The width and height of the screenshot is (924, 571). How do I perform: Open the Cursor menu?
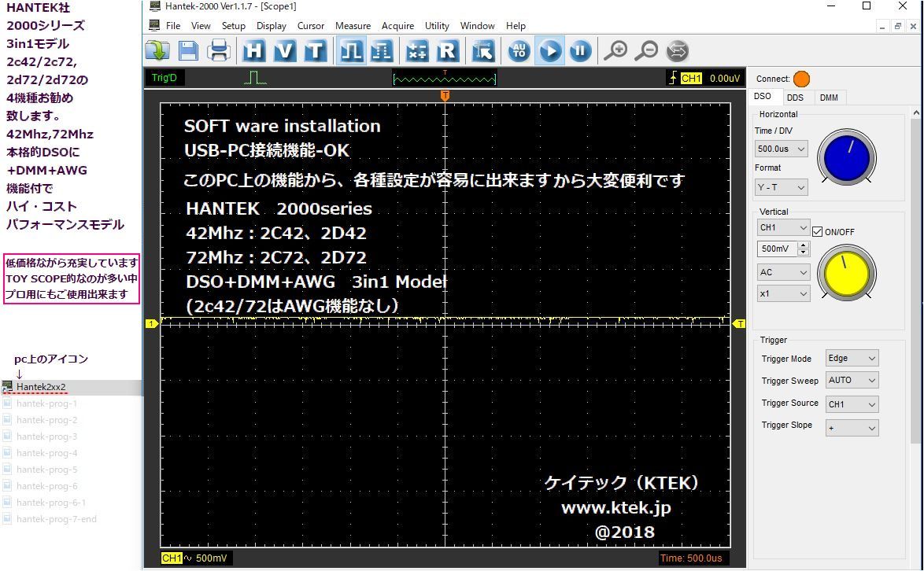click(311, 26)
